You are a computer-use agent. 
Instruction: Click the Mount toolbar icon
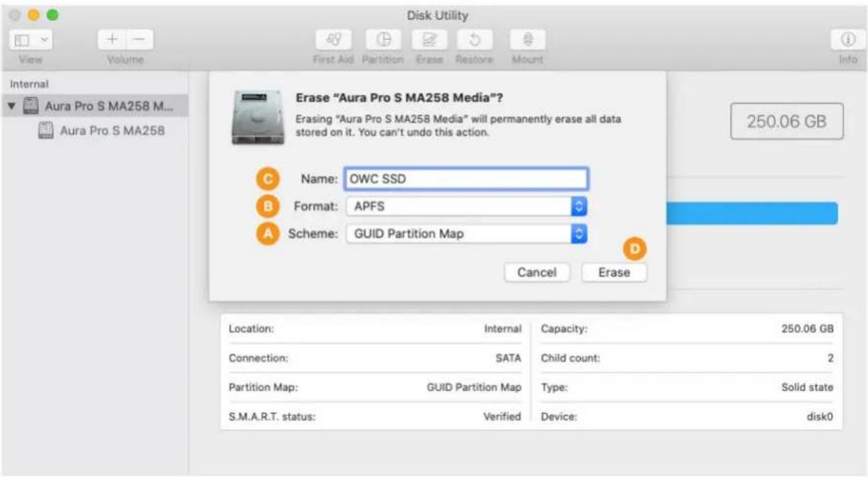coord(527,40)
